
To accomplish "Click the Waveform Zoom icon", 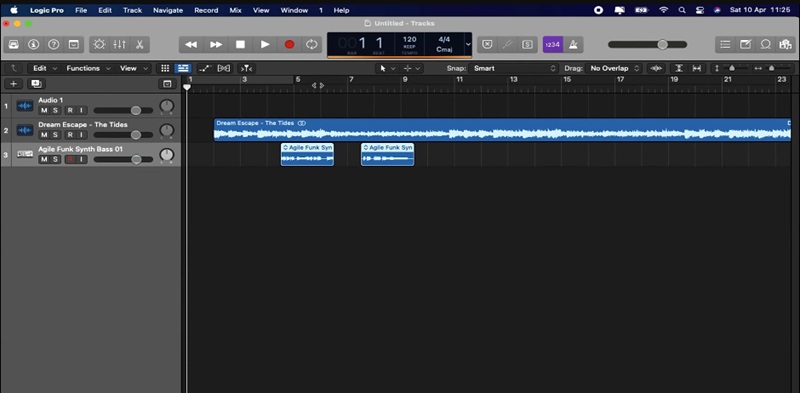I will (x=657, y=68).
